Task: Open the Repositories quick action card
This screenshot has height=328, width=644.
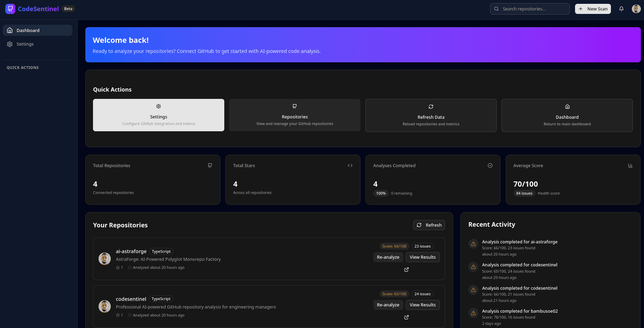Action: pyautogui.click(x=295, y=115)
